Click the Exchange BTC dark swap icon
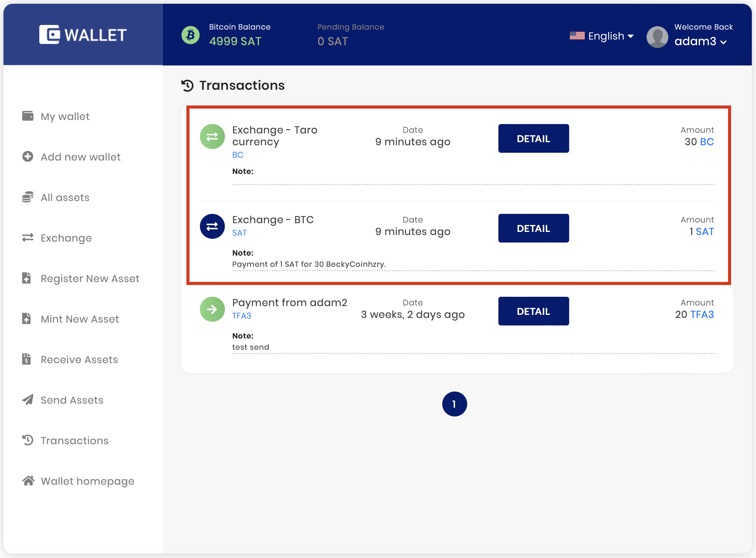The image size is (756, 558). pyautogui.click(x=212, y=226)
